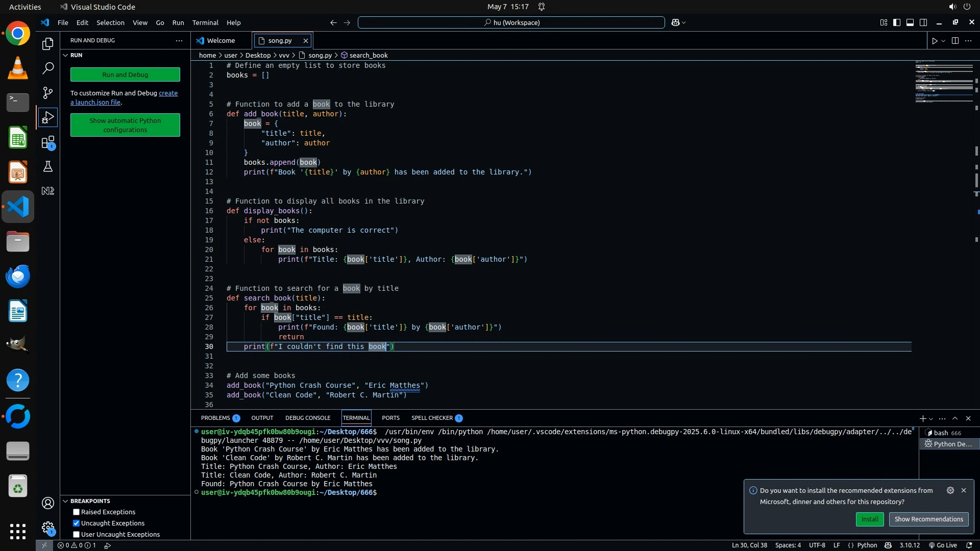Enable the User Uncaught Exceptions checkbox
Viewport: 980px width, 551px height.
click(x=76, y=535)
